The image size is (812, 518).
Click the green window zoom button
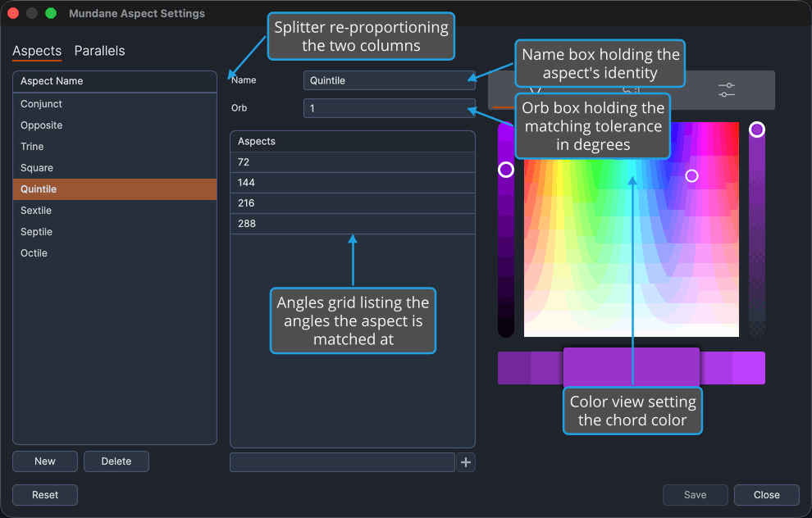[x=51, y=13]
